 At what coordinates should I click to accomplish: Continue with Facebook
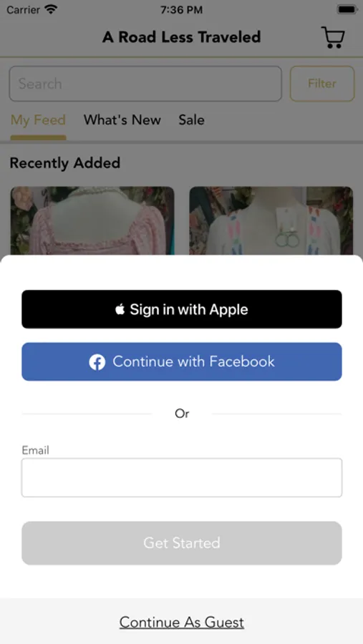pos(182,362)
